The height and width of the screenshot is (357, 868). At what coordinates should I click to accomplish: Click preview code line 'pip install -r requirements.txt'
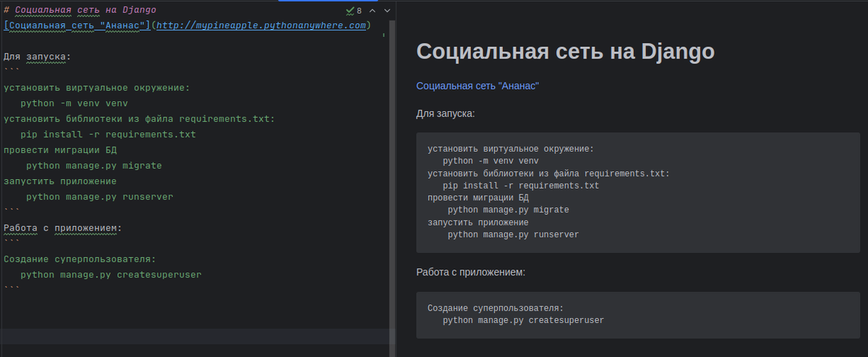click(x=521, y=186)
